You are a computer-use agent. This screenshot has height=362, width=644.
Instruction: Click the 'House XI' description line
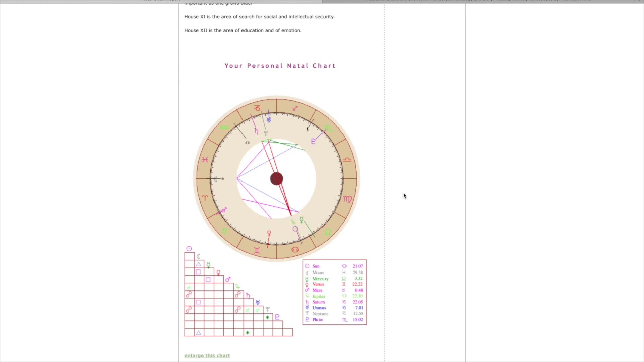click(x=259, y=17)
